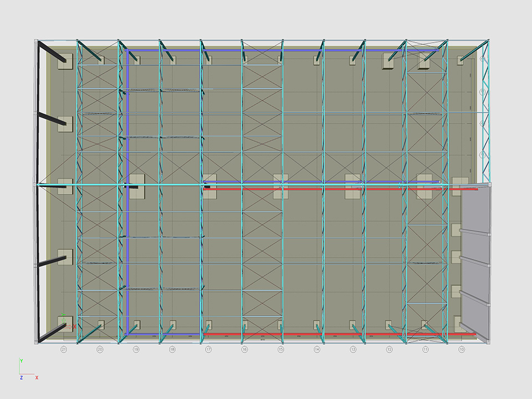The image size is (532, 399).
Task: Pick the grid bubble labeled 19
Action: pyautogui.click(x=136, y=350)
